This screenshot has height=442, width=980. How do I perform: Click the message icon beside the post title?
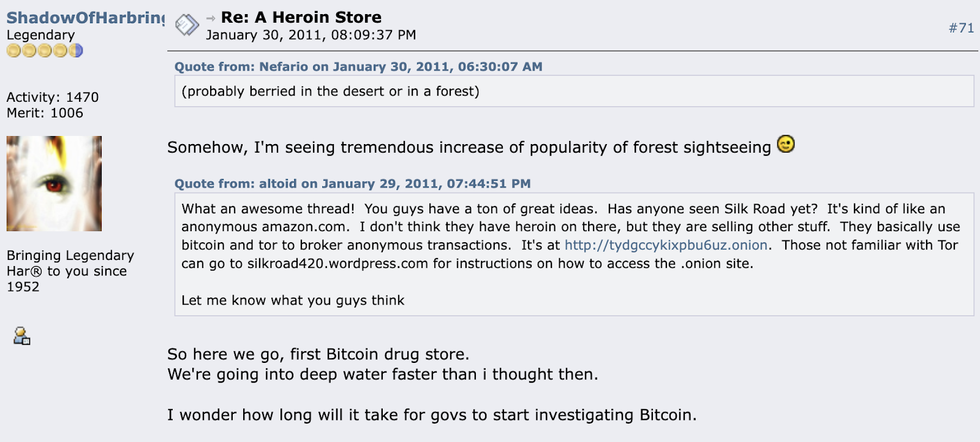187,25
